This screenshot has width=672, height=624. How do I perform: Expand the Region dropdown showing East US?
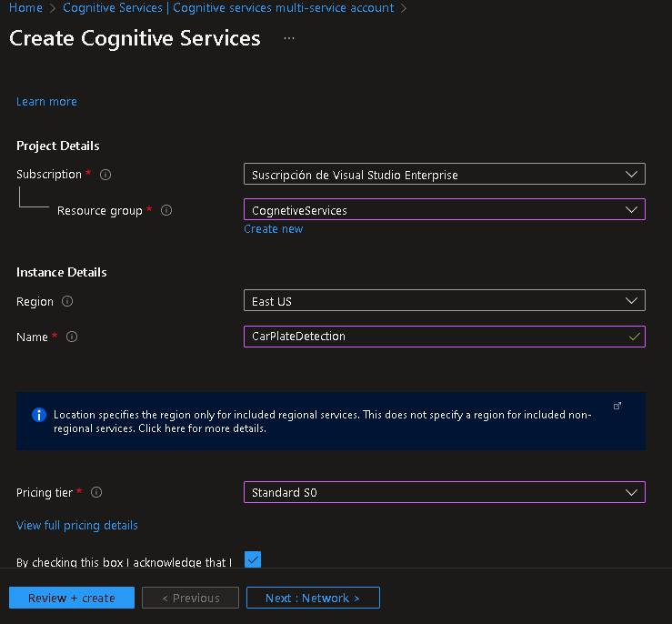tap(445, 301)
